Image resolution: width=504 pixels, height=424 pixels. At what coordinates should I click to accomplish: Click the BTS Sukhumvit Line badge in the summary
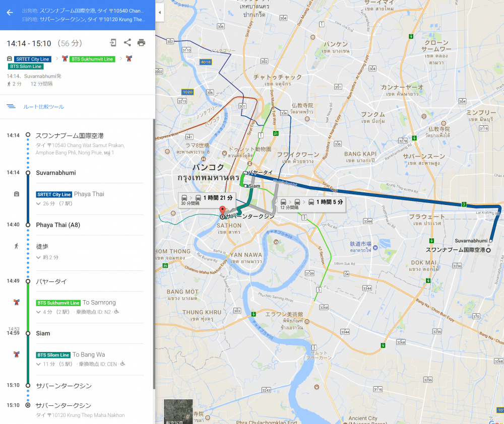point(92,59)
